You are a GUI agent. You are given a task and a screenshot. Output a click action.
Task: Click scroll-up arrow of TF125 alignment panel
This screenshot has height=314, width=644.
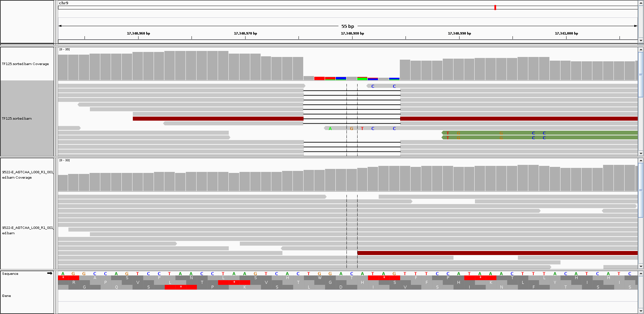[641, 50]
